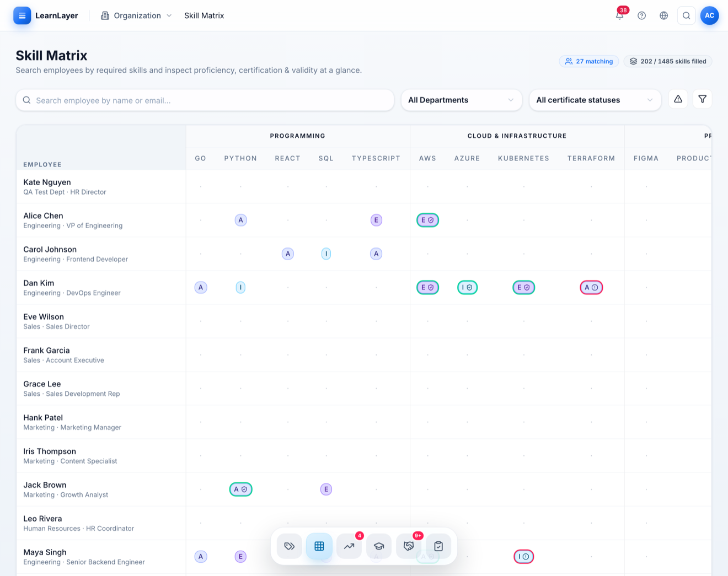This screenshot has height=576, width=728.
Task: Click Dan Kim's Python I badge
Action: (240, 287)
